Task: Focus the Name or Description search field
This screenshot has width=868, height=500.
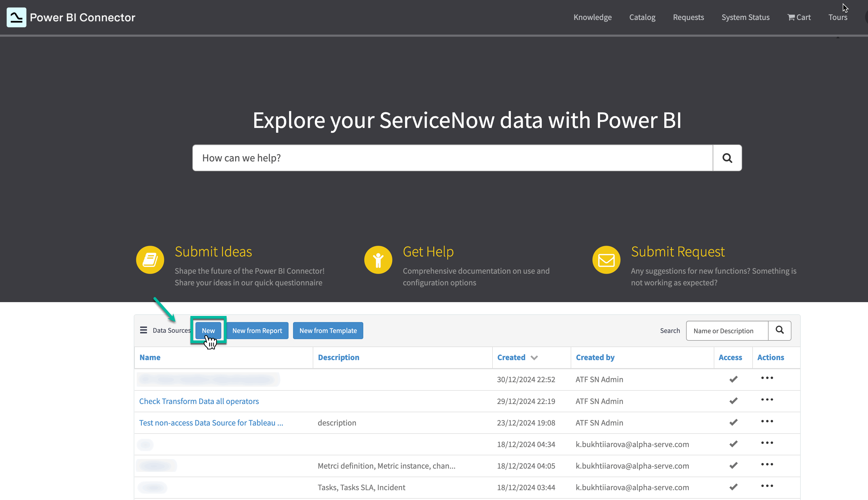Action: click(727, 331)
